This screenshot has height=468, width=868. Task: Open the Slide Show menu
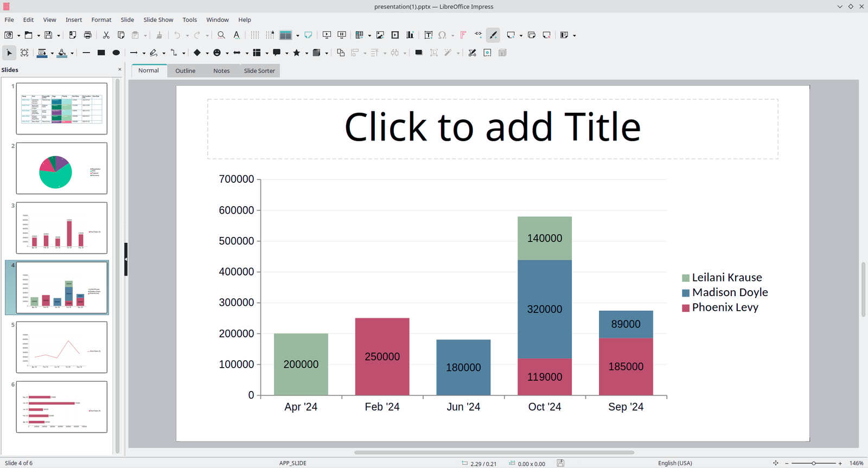point(158,20)
